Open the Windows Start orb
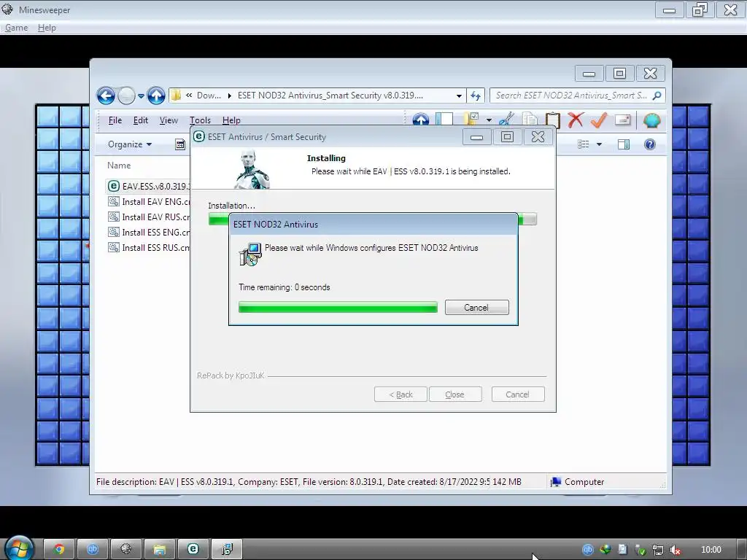The height and width of the screenshot is (560, 747). (x=19, y=548)
